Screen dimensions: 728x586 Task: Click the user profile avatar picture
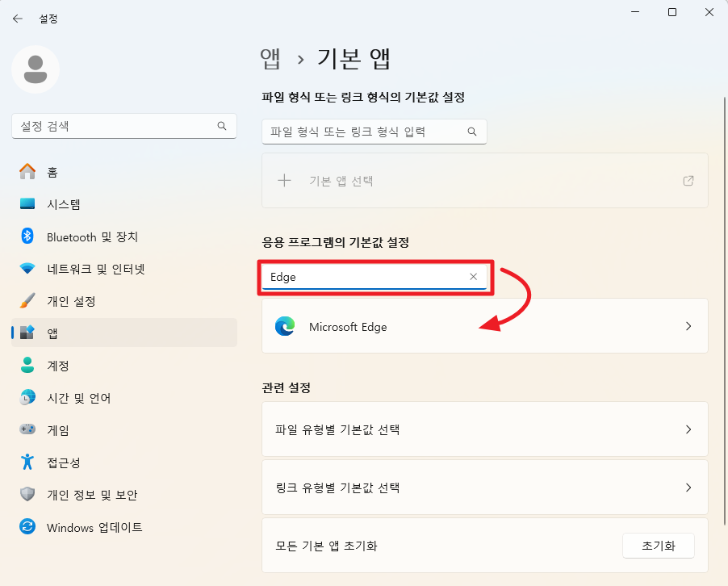tap(36, 70)
